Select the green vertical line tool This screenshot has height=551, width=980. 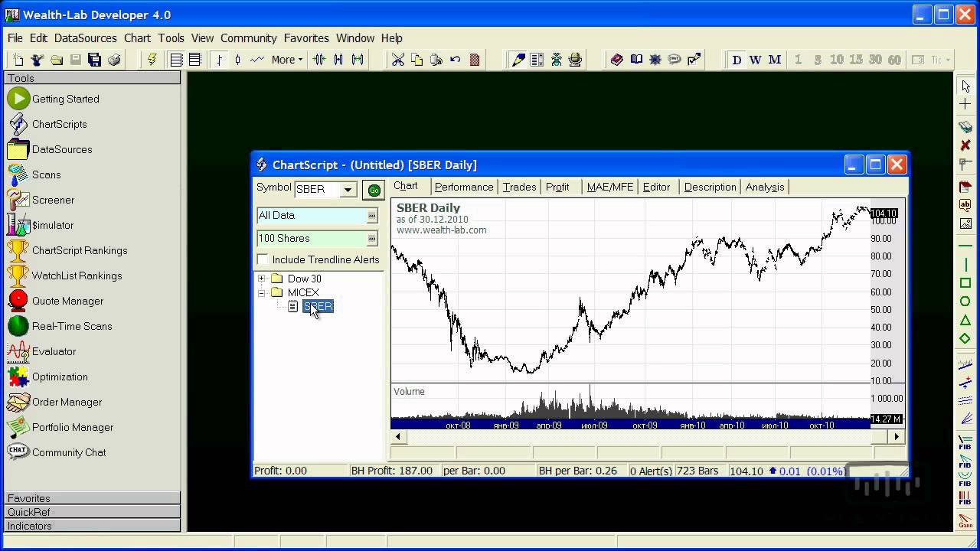(x=965, y=264)
